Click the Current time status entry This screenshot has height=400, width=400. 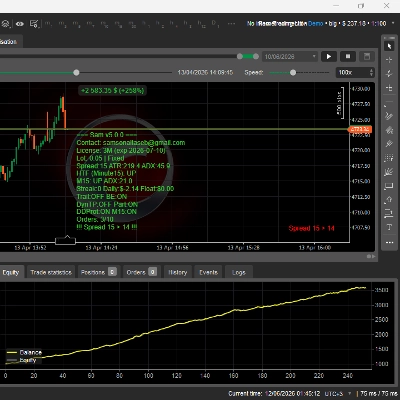point(274,394)
